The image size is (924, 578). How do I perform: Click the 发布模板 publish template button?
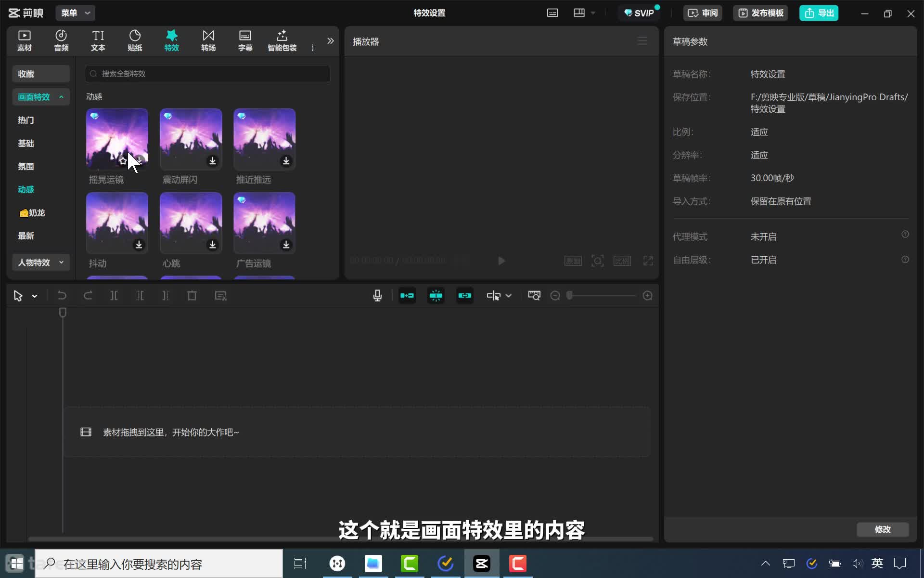[x=761, y=13]
